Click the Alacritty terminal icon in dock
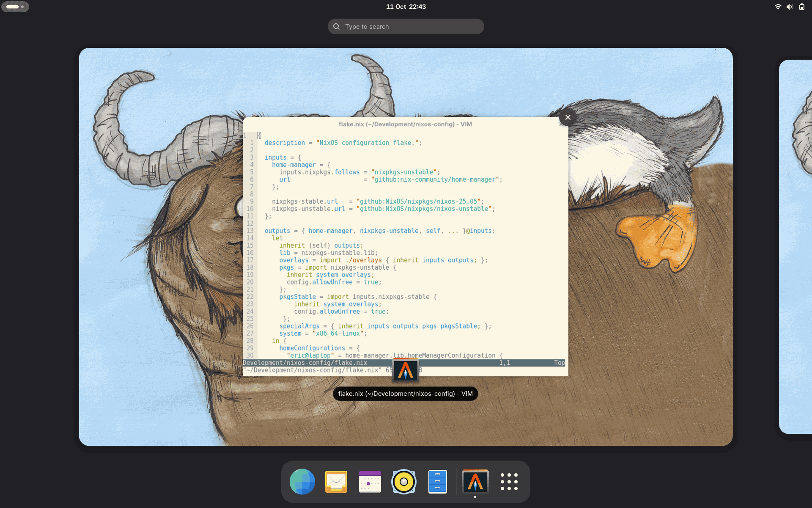Image resolution: width=812 pixels, height=508 pixels. 475,481
